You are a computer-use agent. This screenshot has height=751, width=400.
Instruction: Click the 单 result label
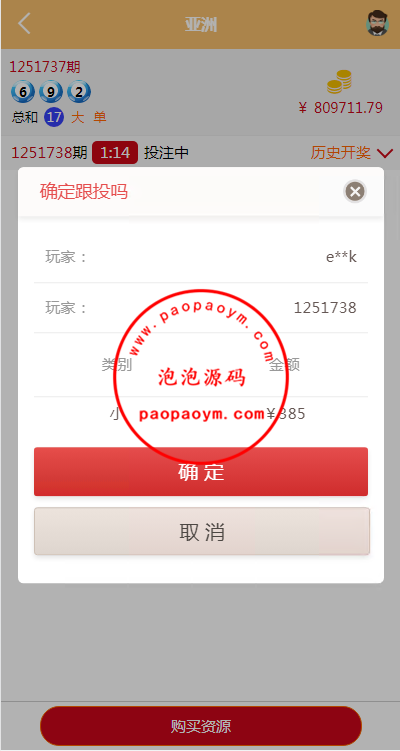(x=100, y=118)
